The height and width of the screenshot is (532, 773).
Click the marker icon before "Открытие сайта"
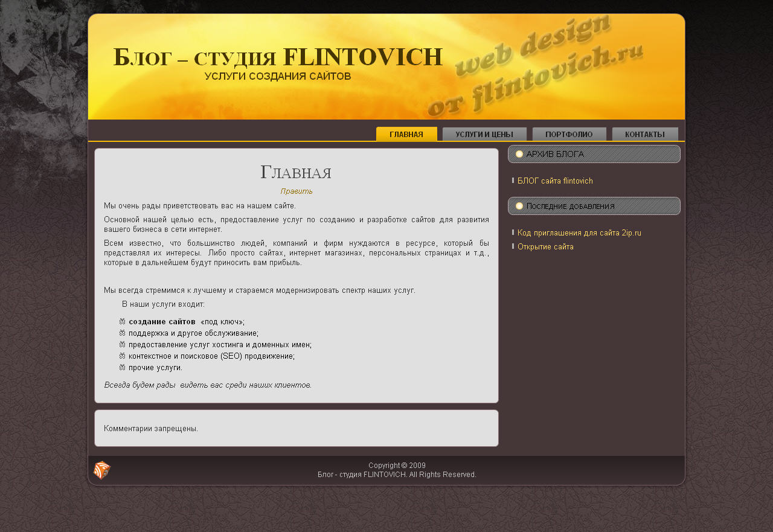(x=513, y=246)
